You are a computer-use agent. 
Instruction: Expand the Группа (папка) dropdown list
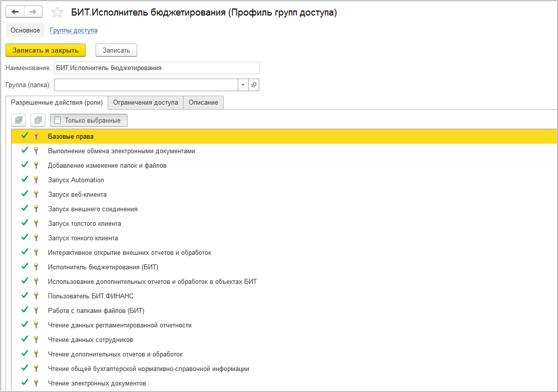(x=243, y=85)
